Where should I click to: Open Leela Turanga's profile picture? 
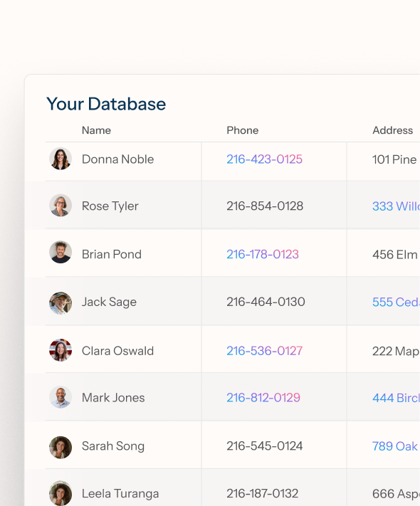[x=61, y=492]
